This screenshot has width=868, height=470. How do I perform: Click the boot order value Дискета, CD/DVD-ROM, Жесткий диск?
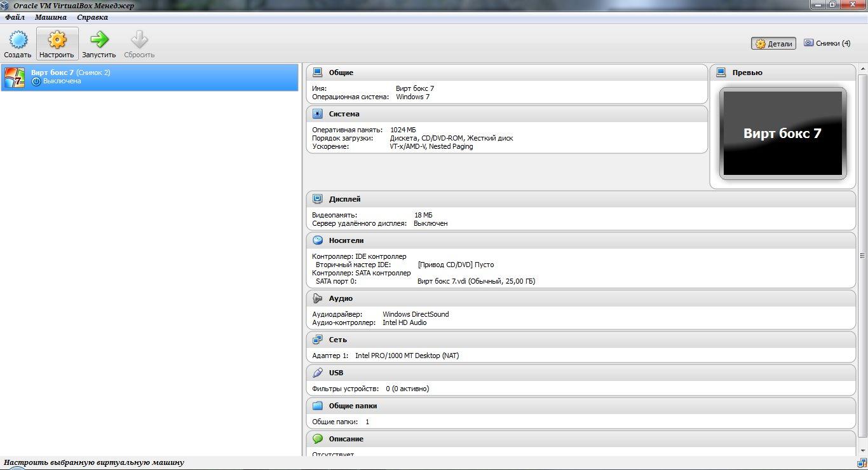tap(451, 138)
